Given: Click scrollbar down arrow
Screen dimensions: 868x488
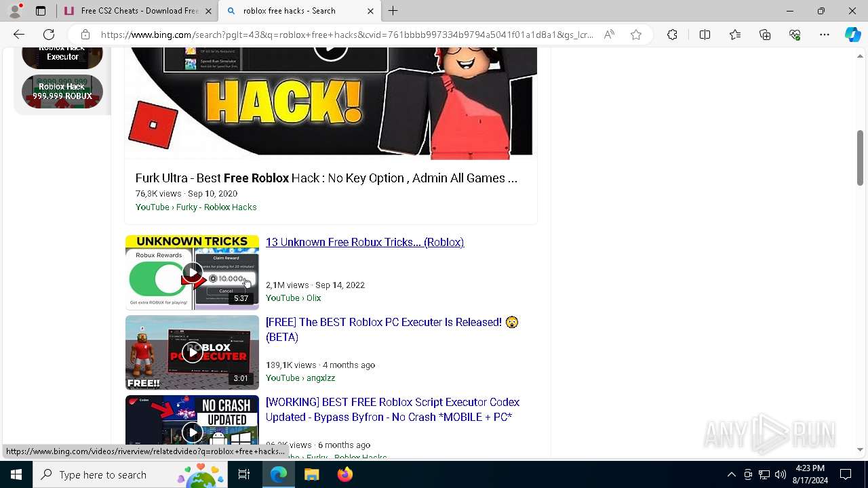Looking at the screenshot, I should point(860,449).
